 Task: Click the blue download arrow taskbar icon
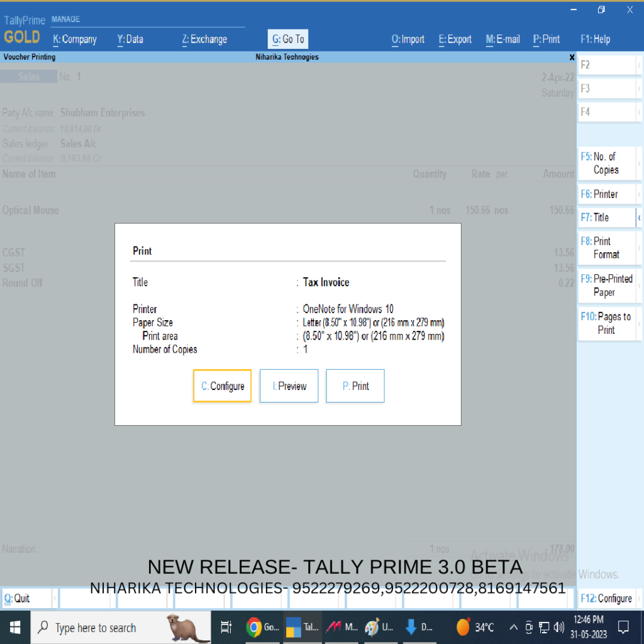point(418,628)
